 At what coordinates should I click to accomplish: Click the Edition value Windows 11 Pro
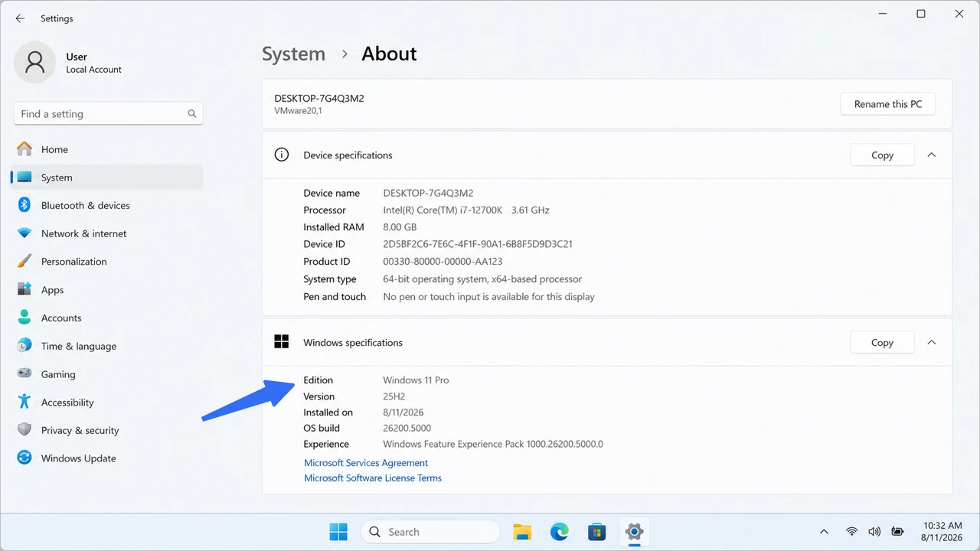416,380
